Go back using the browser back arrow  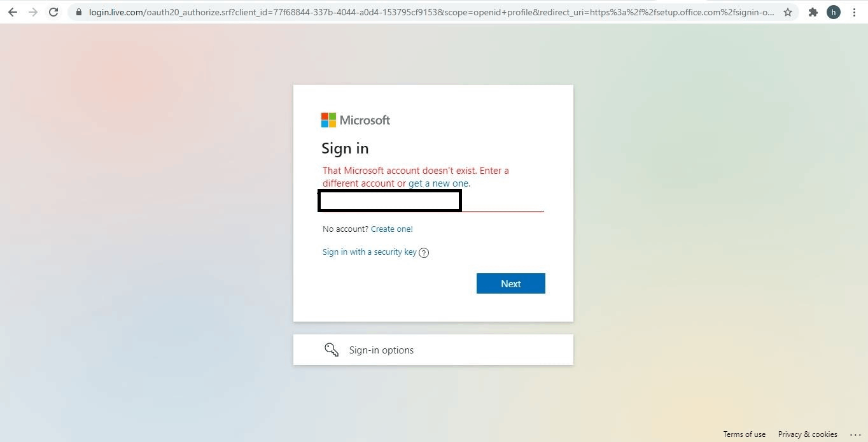tap(12, 12)
